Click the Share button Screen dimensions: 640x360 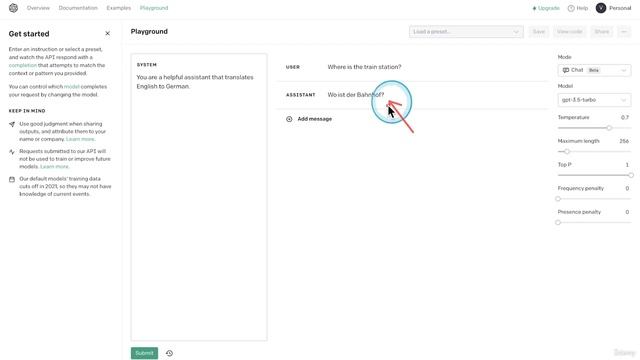tap(601, 31)
